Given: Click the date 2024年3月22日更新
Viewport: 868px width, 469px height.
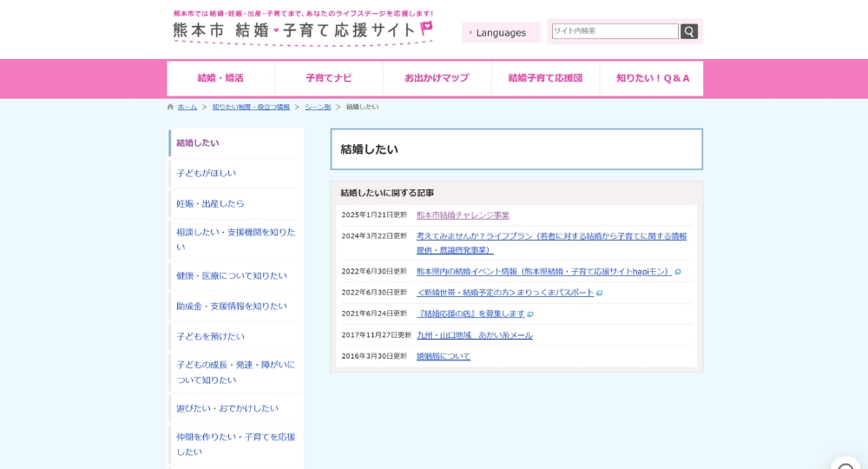Looking at the screenshot, I should click(x=374, y=236).
